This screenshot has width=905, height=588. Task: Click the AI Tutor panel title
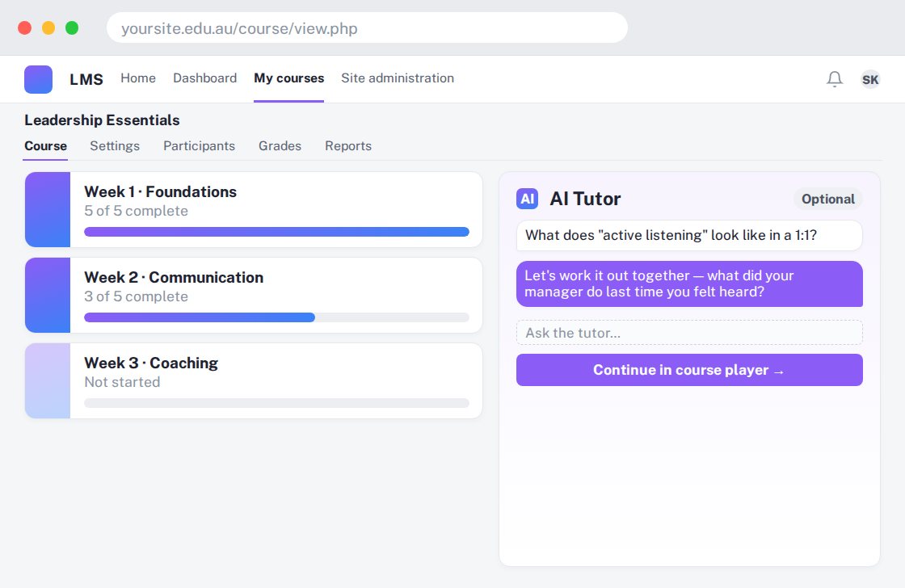coord(585,199)
